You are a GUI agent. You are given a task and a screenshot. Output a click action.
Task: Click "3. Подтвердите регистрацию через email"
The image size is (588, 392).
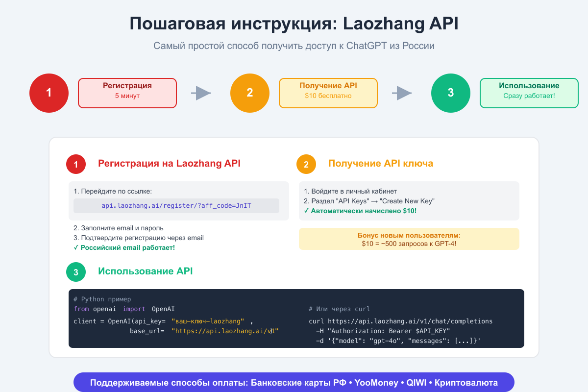click(x=139, y=238)
